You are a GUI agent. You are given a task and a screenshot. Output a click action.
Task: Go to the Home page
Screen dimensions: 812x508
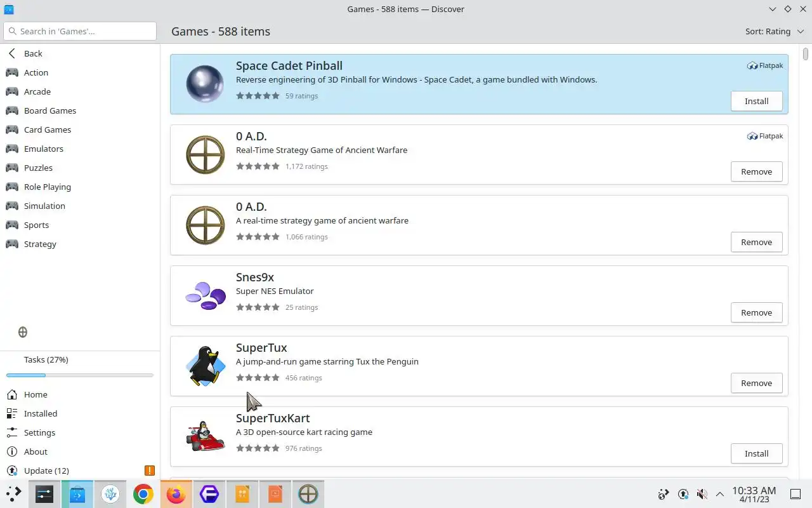80,394
